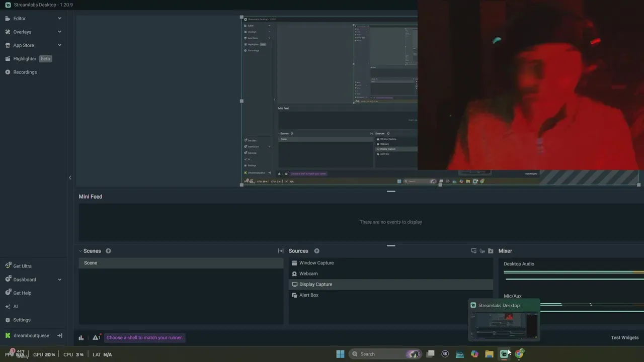Click the scene transition icon beside Sources
The image size is (644, 362).
(281, 251)
